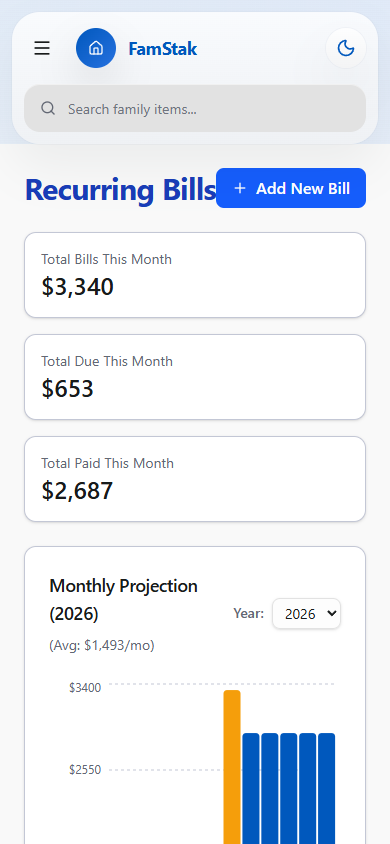Click the last blue bar in the chart

pos(327,789)
